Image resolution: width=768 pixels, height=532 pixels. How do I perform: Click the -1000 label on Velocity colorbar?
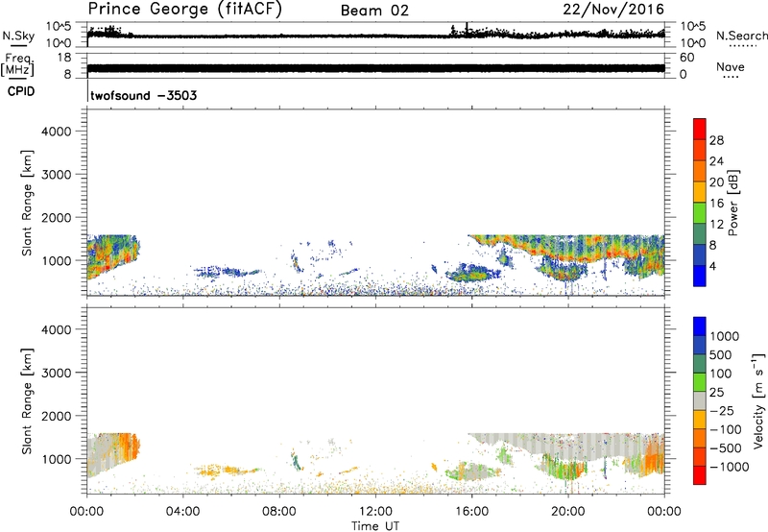click(730, 467)
